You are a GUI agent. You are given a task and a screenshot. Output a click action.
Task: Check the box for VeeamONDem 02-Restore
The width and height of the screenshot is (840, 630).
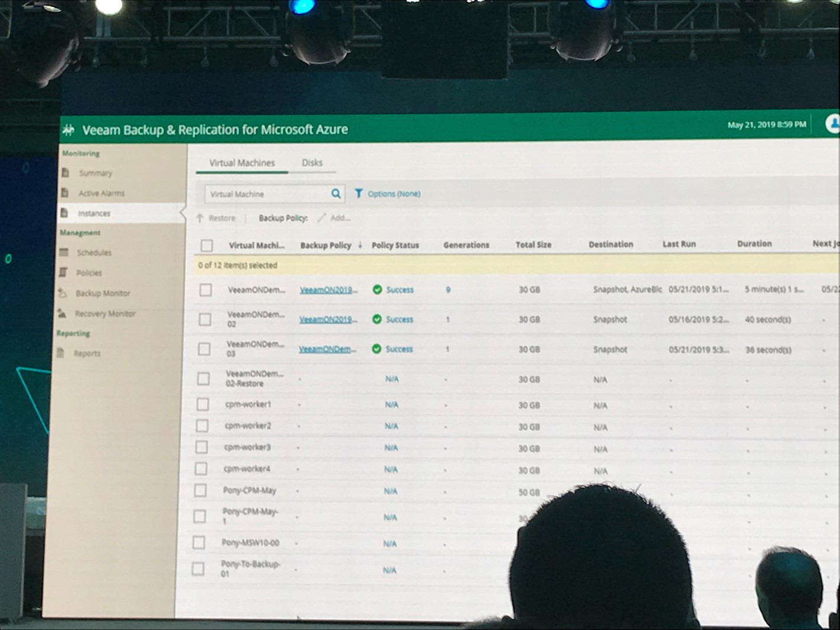coord(204,378)
